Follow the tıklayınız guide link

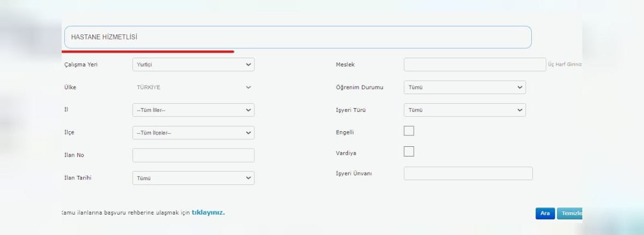click(x=208, y=212)
